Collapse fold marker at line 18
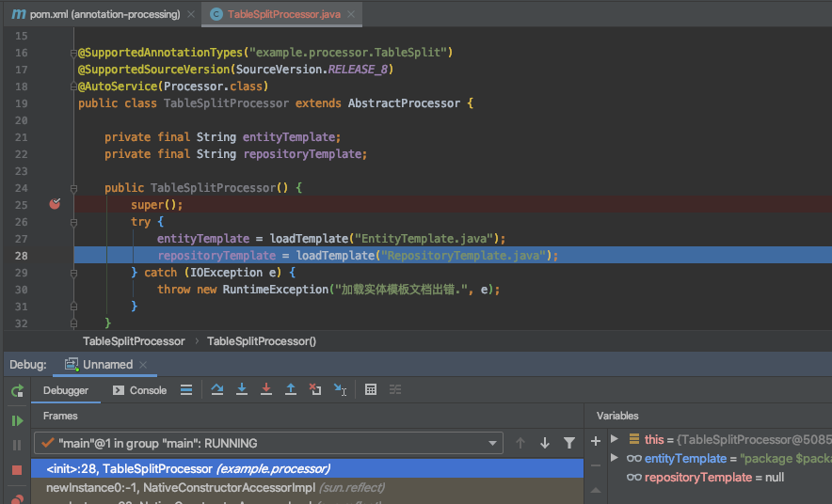This screenshot has height=504, width=832. pos(73,87)
